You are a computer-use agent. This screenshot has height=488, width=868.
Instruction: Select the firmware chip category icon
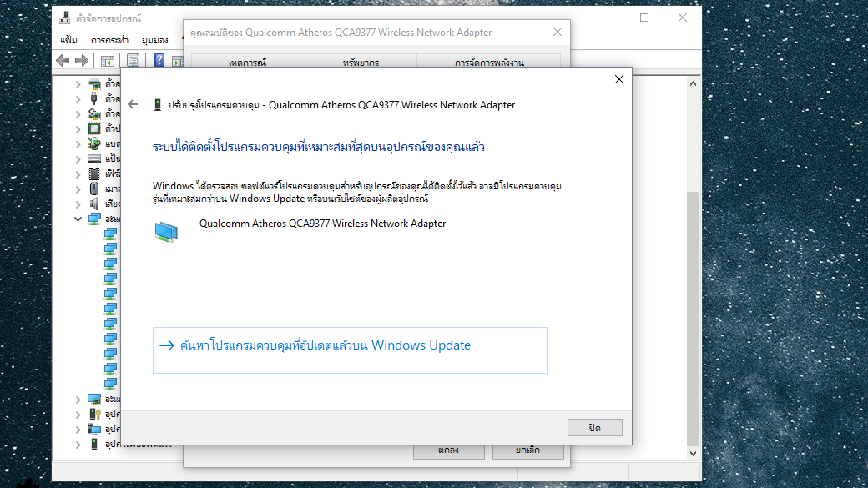coord(94,174)
